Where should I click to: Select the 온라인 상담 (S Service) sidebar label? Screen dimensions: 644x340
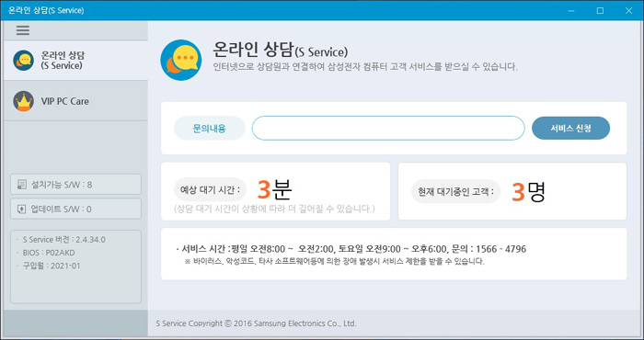(x=63, y=61)
